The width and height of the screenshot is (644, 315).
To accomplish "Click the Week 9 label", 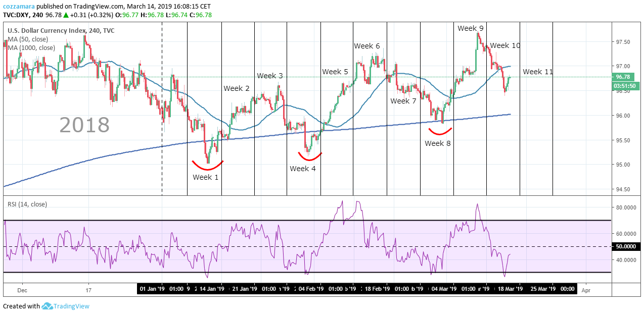I will coord(471,28).
